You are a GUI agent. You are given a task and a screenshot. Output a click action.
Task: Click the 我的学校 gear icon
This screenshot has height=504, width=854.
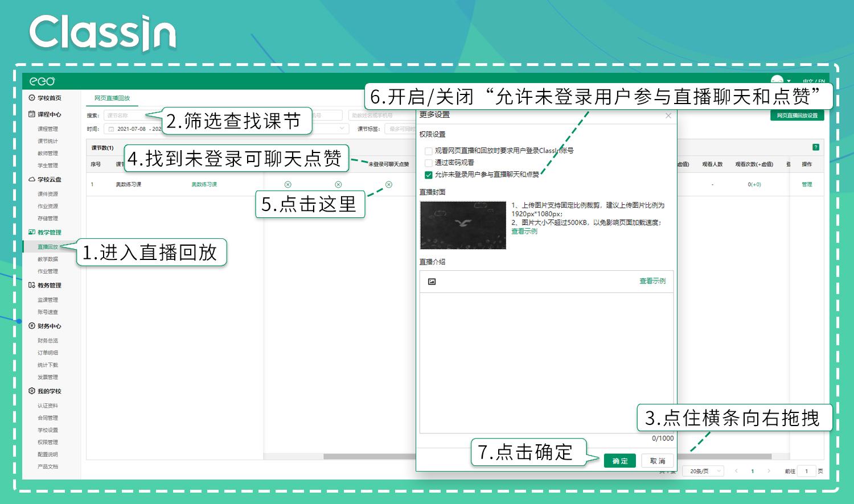(32, 391)
